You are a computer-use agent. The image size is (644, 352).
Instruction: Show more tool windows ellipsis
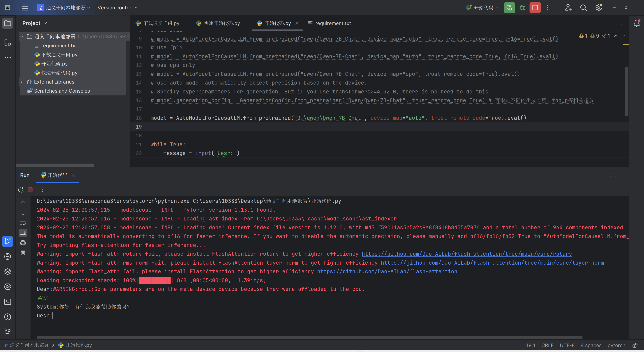(8, 58)
